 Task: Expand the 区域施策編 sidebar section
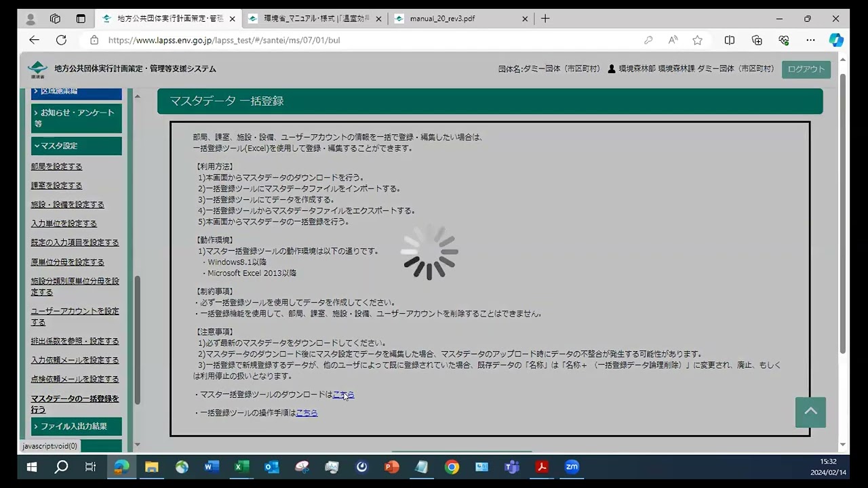coord(76,91)
